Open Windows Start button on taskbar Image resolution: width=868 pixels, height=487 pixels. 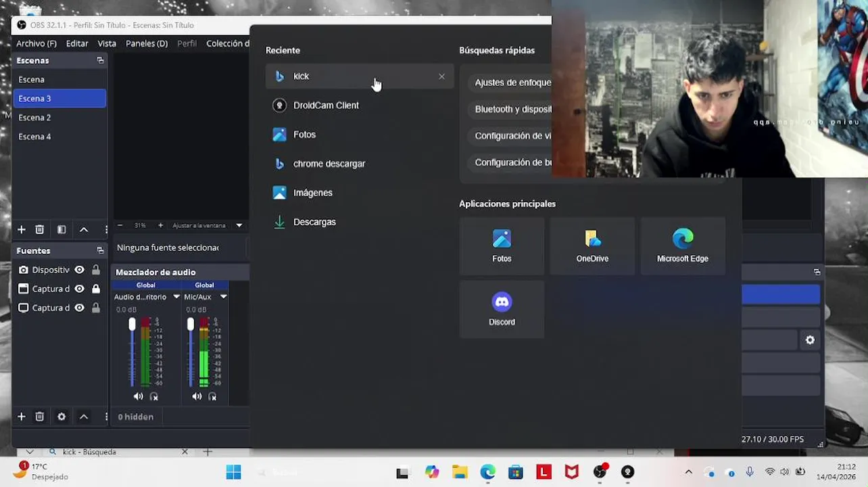[233, 472]
